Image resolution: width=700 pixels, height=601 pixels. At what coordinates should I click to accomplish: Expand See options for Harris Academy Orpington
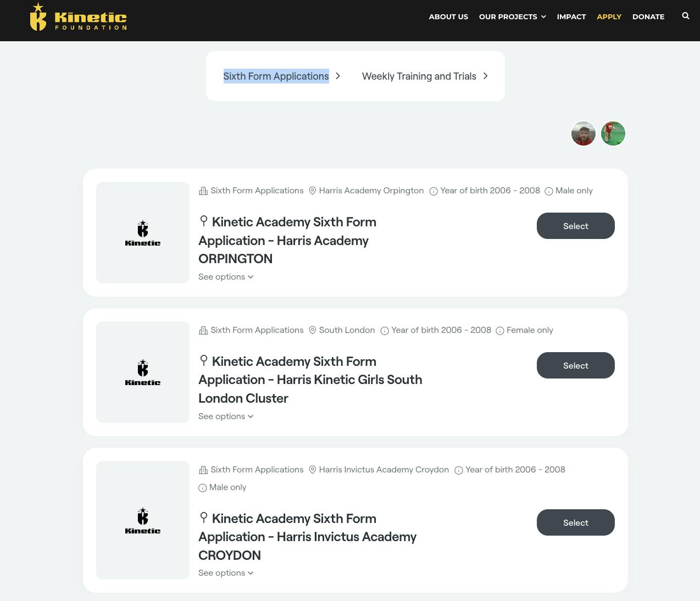226,277
